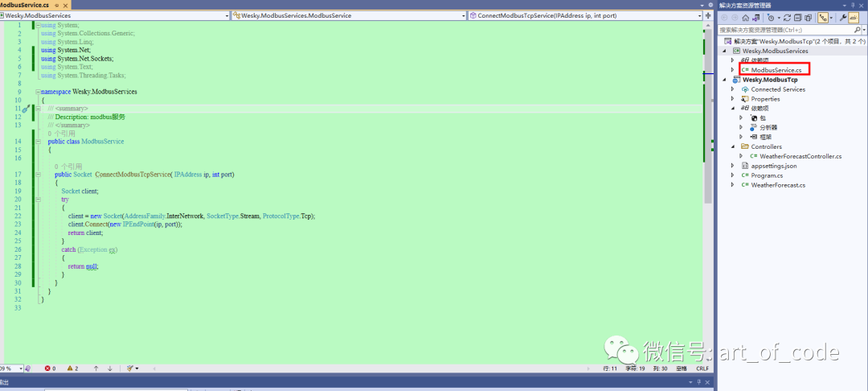Open Properties using the wrench icon

(843, 18)
